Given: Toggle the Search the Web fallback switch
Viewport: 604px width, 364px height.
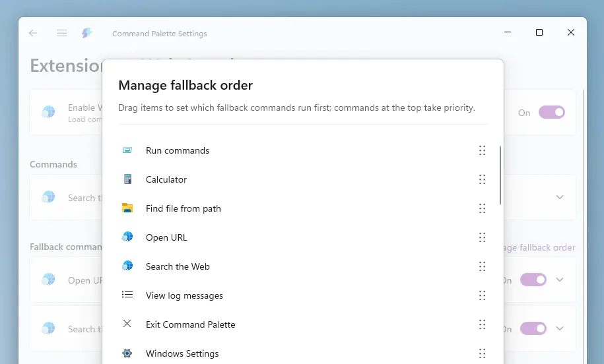Looking at the screenshot, I should (x=533, y=329).
